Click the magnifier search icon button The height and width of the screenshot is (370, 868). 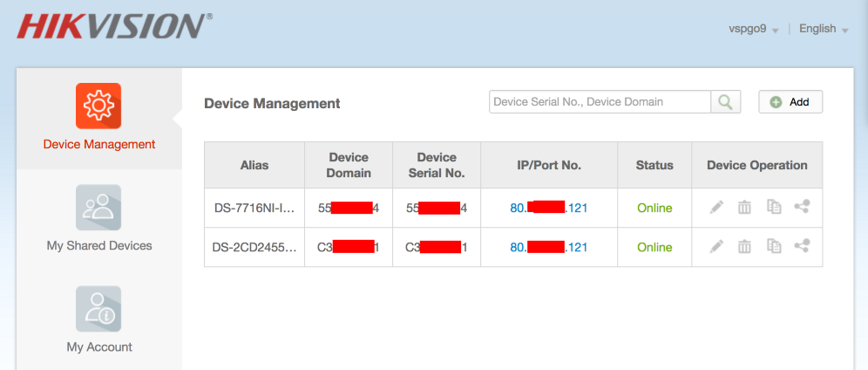(x=725, y=102)
